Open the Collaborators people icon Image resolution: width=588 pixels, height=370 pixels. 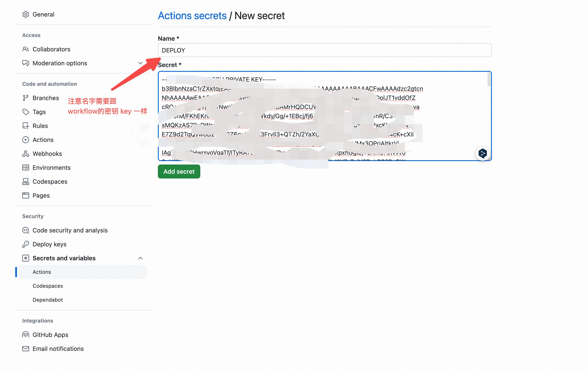(x=26, y=49)
